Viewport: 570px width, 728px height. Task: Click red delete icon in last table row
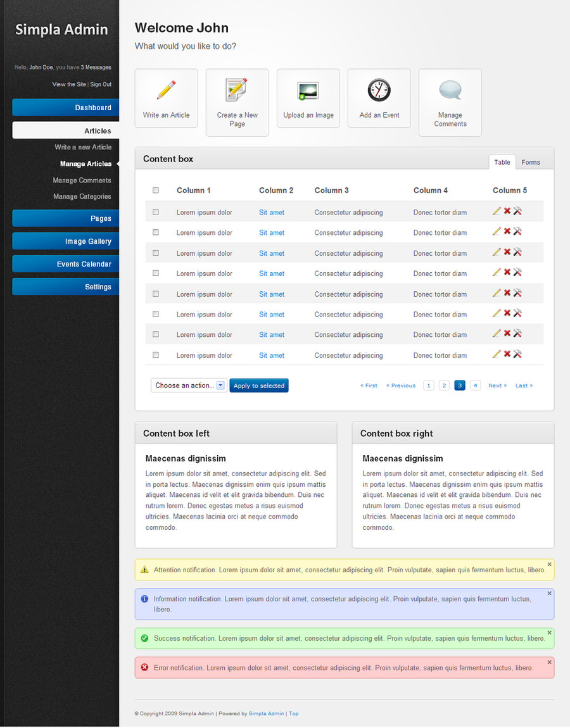click(507, 354)
